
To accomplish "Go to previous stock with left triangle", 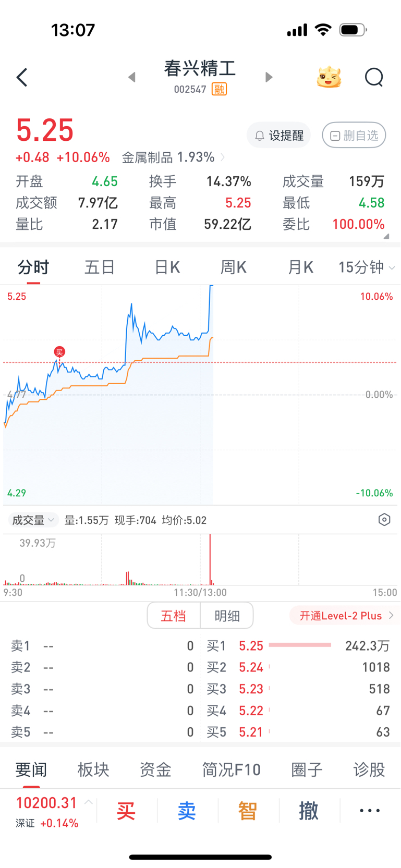I will pyautogui.click(x=132, y=77).
